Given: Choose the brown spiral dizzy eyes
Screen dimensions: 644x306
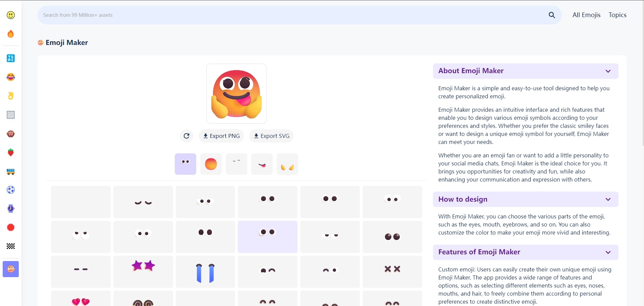Looking at the screenshot, I should tap(143, 299).
